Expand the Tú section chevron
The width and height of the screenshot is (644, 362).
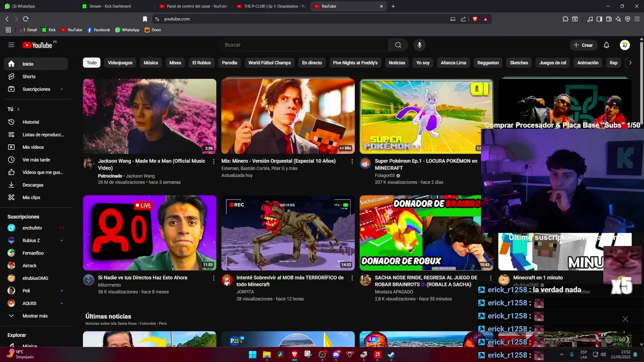[x=18, y=109]
